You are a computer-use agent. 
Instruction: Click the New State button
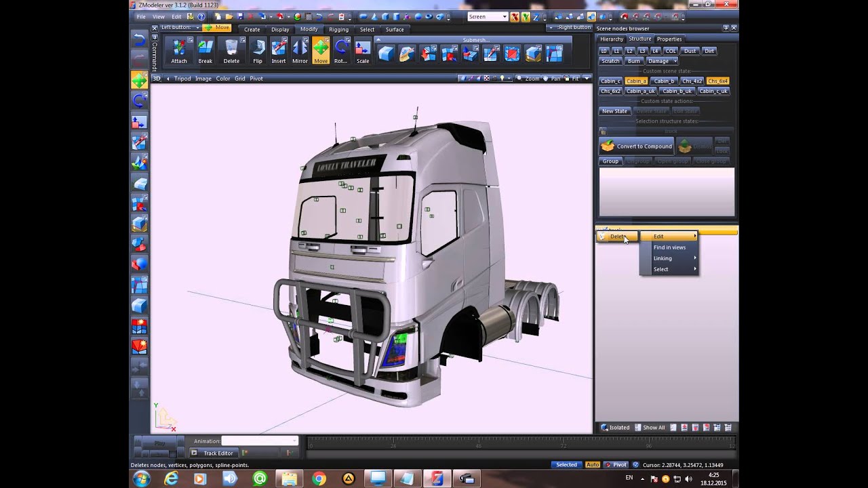click(x=614, y=111)
